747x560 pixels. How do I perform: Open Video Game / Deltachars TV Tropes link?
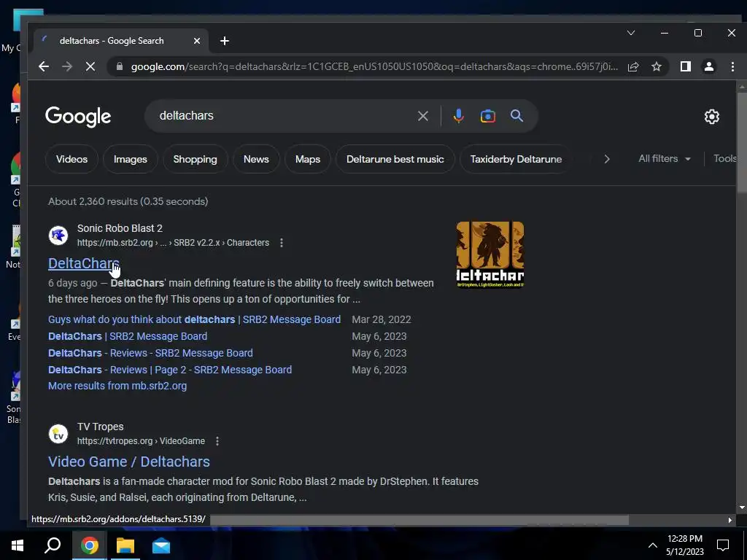pyautogui.click(x=129, y=462)
